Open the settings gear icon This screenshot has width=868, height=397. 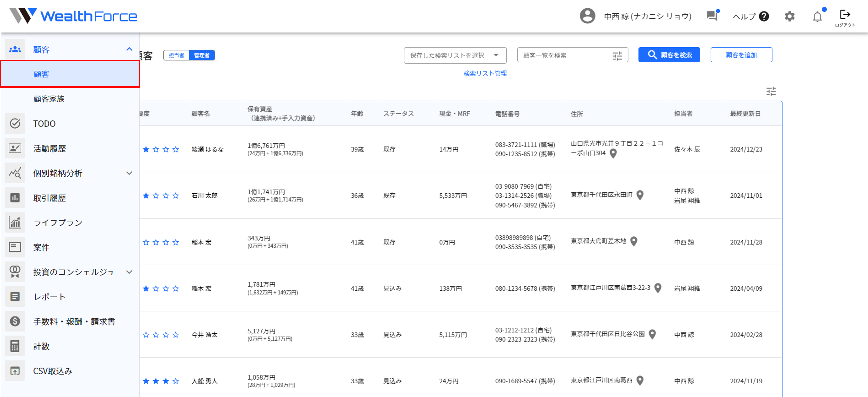789,16
